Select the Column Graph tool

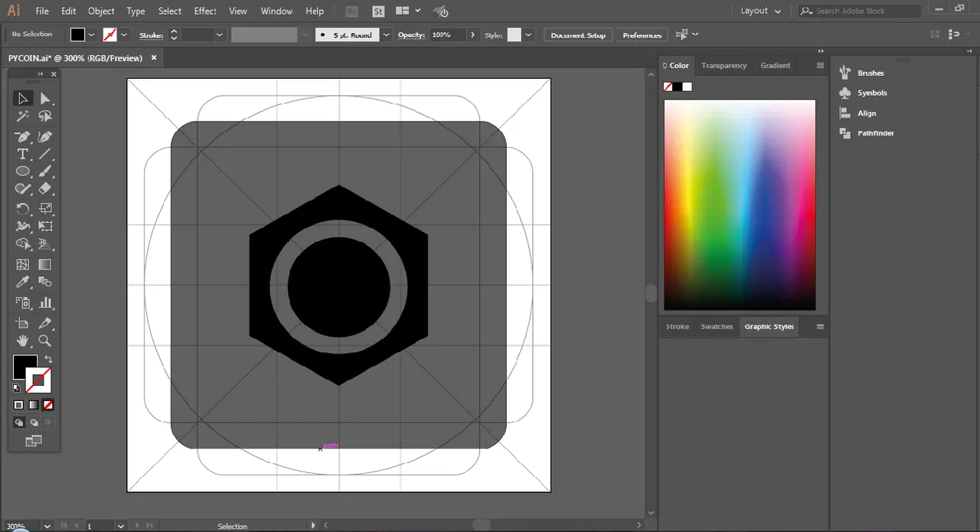point(45,303)
